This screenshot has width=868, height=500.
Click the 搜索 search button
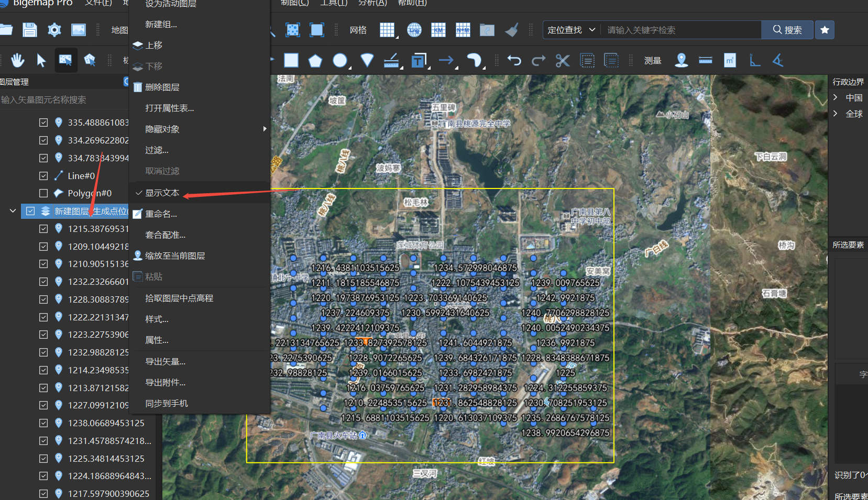(x=787, y=30)
